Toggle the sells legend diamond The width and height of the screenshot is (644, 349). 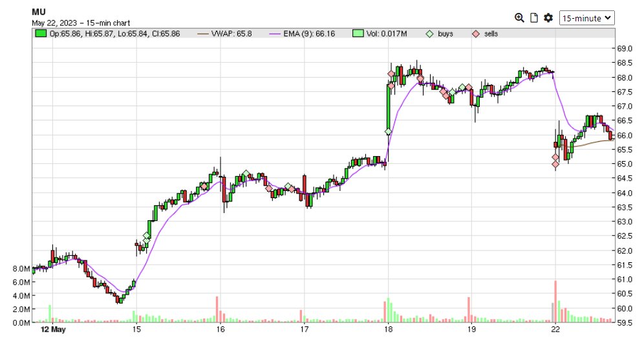tap(476, 34)
